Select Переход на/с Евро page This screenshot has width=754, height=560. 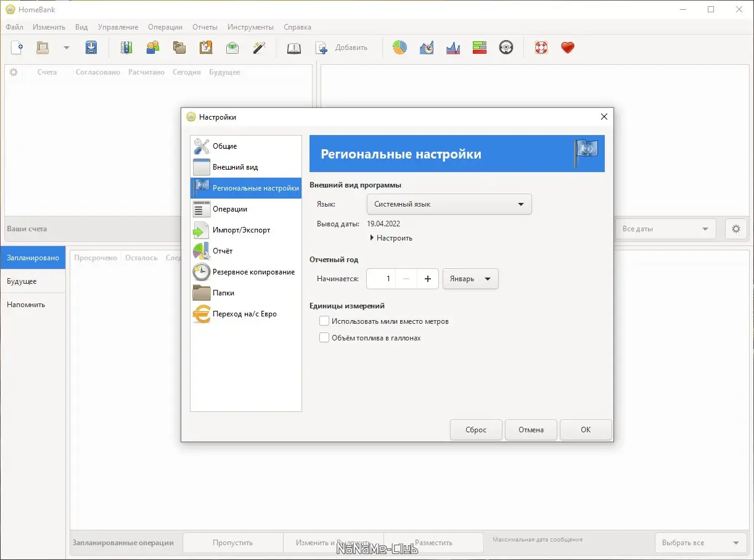click(x=246, y=314)
